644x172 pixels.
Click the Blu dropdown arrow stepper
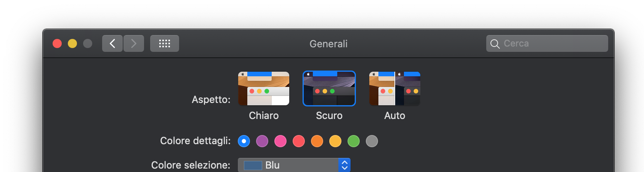point(344,165)
